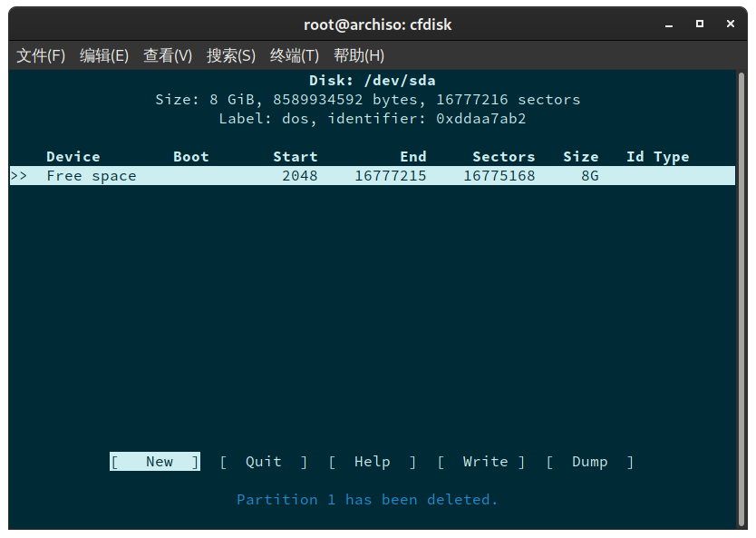Open the 查看(V) menu
Viewport: 756px width, 538px height.
[167, 55]
